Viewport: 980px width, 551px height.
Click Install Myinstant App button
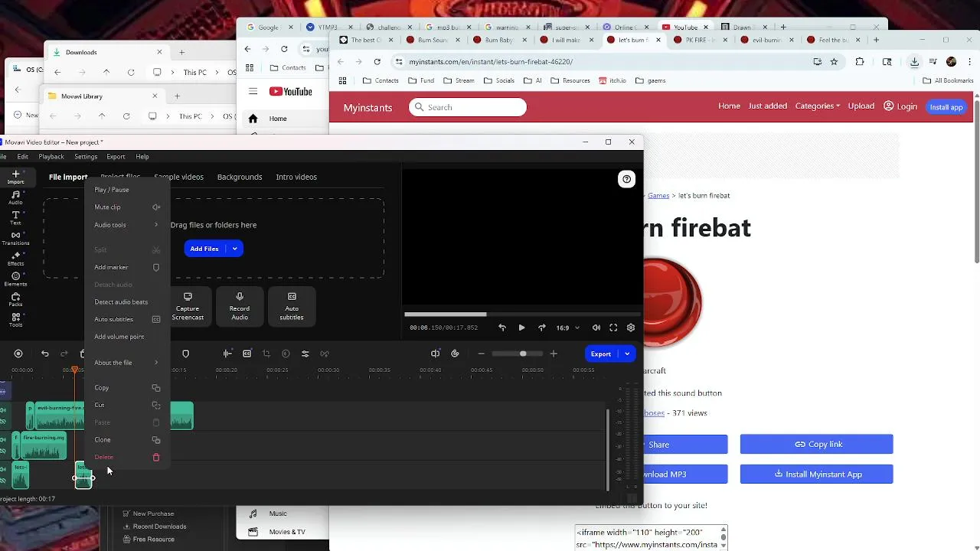817,474
